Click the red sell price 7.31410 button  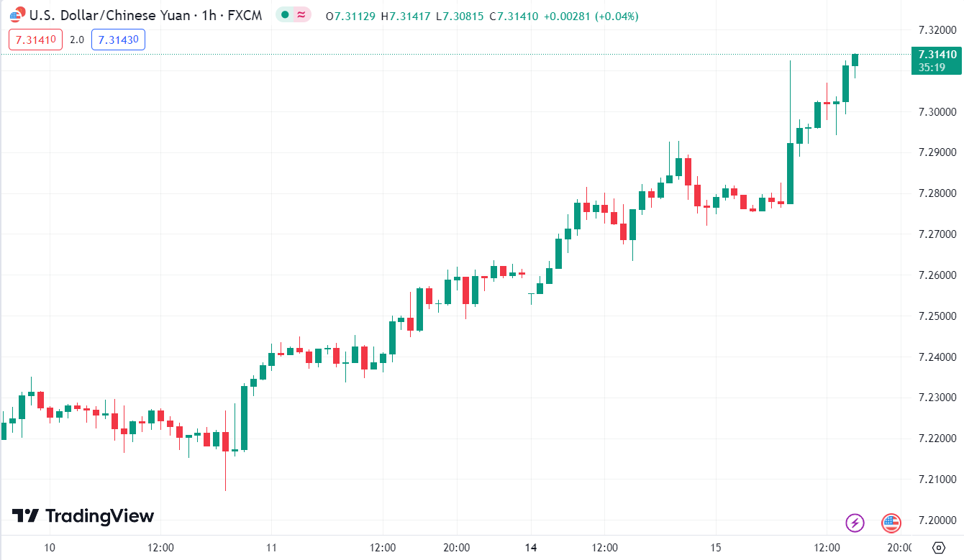point(36,40)
